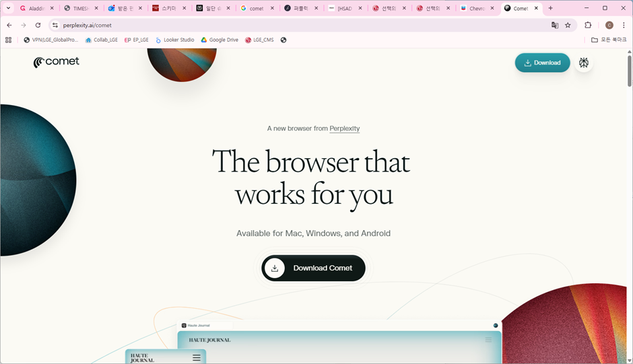Close the [HSAD tab

tap(360, 8)
